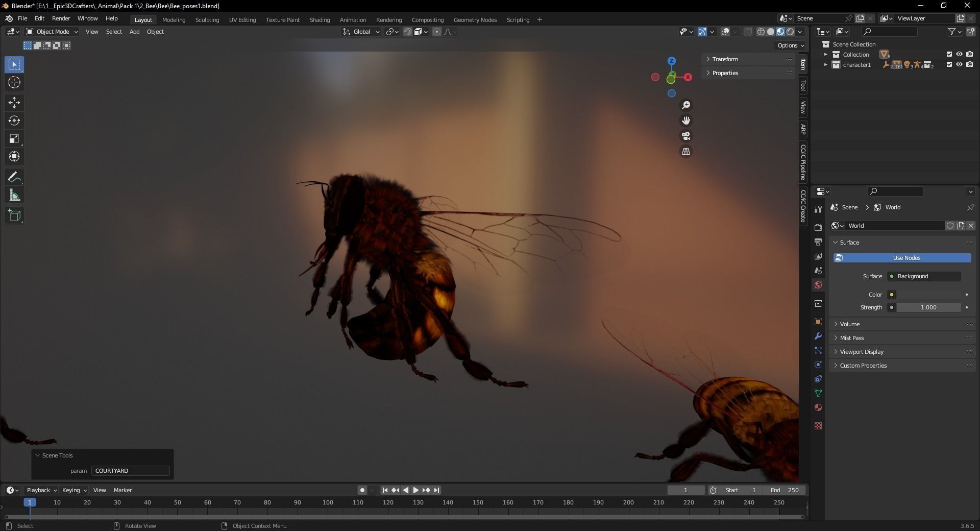
Task: Open the Tool properties tab with wrench-screwdriver icon
Action: (x=818, y=209)
